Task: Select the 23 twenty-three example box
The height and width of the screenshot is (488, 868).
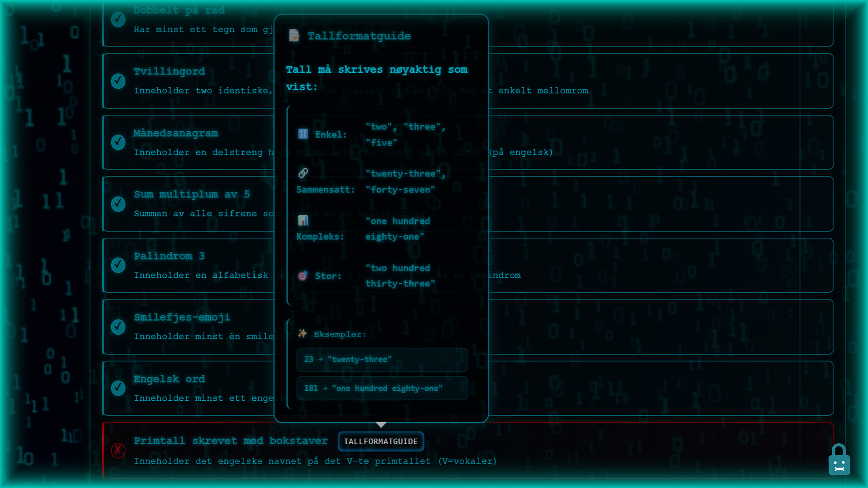Action: [382, 359]
